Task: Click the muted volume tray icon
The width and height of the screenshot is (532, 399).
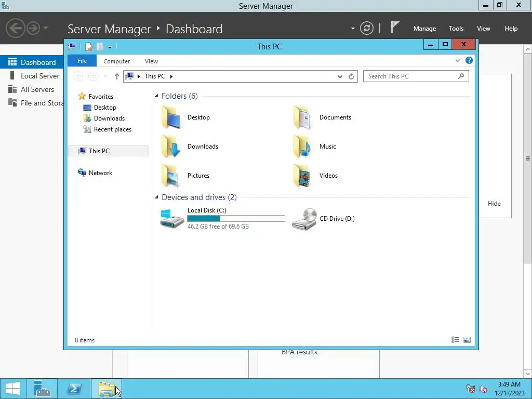Action: click(x=483, y=389)
